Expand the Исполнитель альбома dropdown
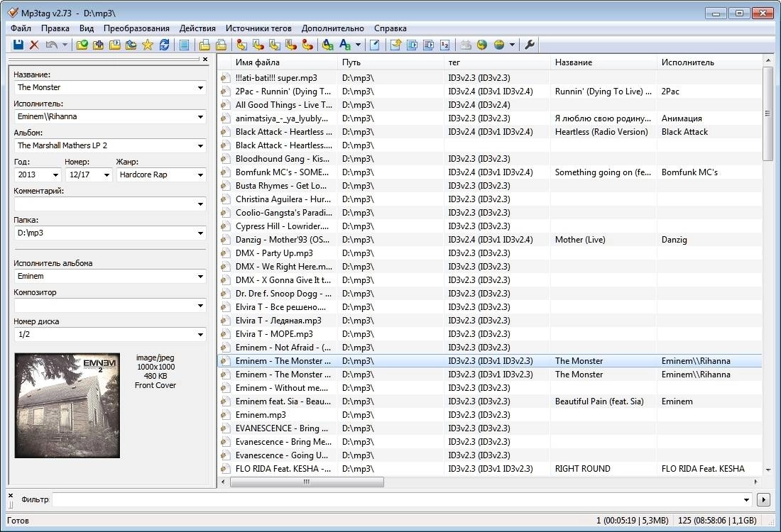The height and width of the screenshot is (532, 781). coord(200,276)
